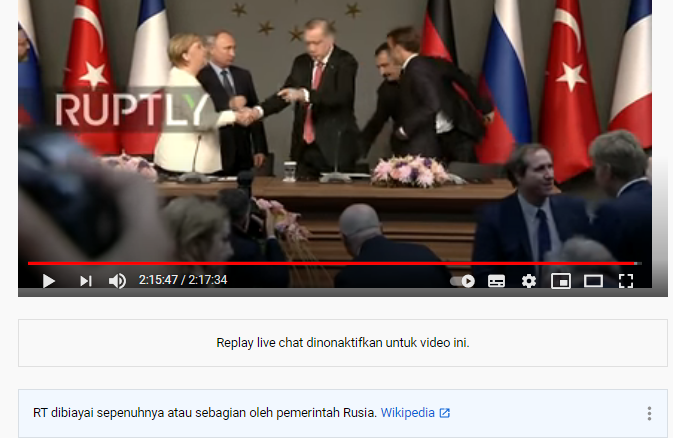Open the Wikipedia link about RT

[x=408, y=413]
